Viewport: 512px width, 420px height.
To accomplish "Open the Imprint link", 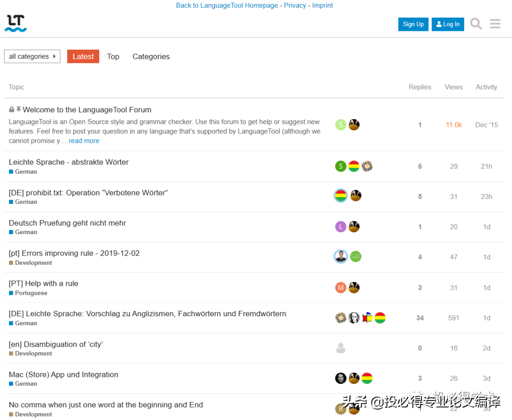I will (x=322, y=5).
